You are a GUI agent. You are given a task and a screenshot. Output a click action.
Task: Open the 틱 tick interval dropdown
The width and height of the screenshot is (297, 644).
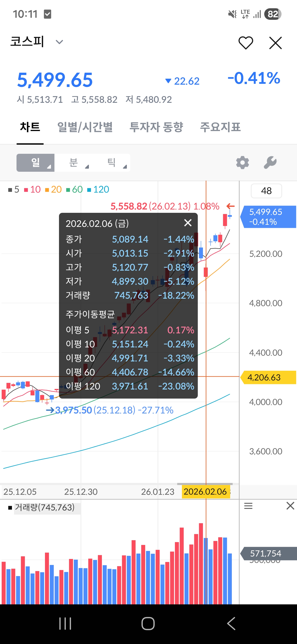[112, 163]
